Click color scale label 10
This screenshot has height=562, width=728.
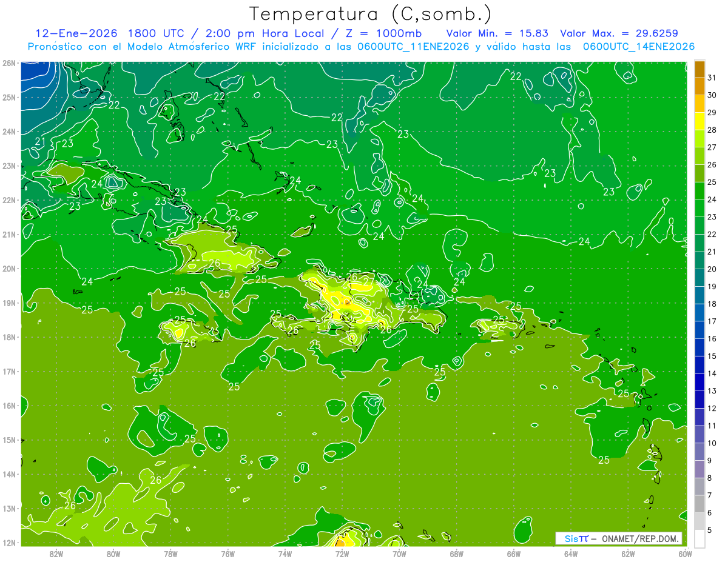tap(712, 443)
